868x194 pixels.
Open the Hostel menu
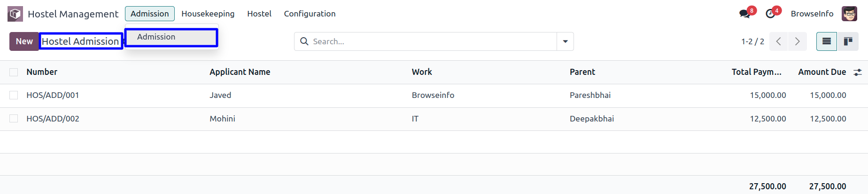tap(259, 14)
